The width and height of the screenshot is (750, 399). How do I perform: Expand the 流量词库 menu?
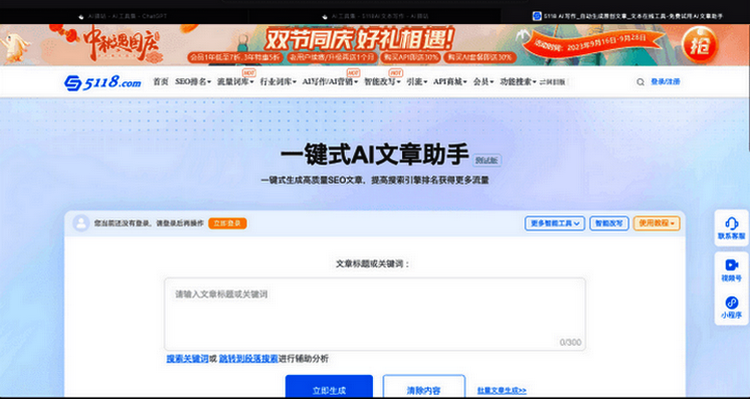coord(235,82)
